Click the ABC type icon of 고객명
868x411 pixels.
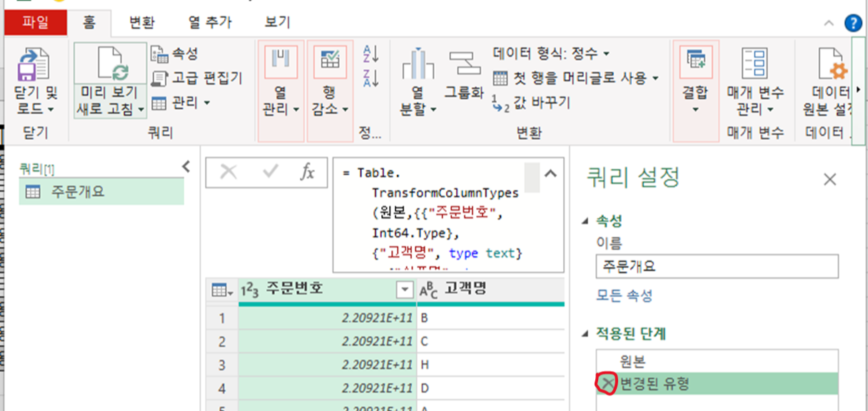point(428,290)
